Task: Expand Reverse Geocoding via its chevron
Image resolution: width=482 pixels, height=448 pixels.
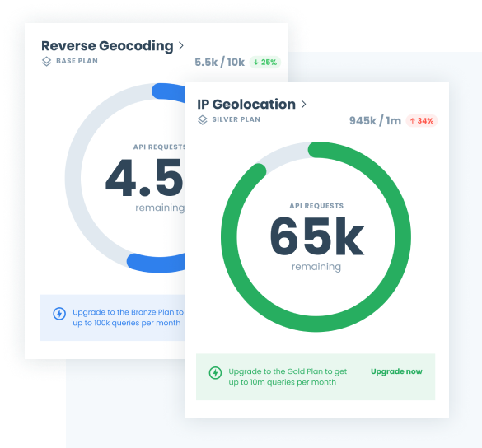Action: tap(181, 46)
